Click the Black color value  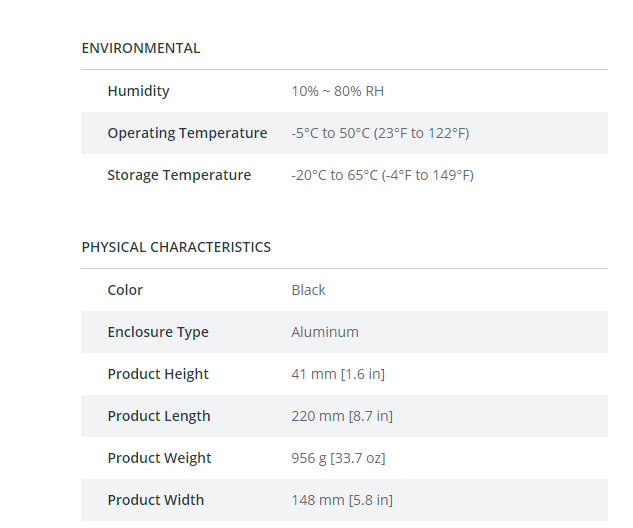pyautogui.click(x=308, y=290)
